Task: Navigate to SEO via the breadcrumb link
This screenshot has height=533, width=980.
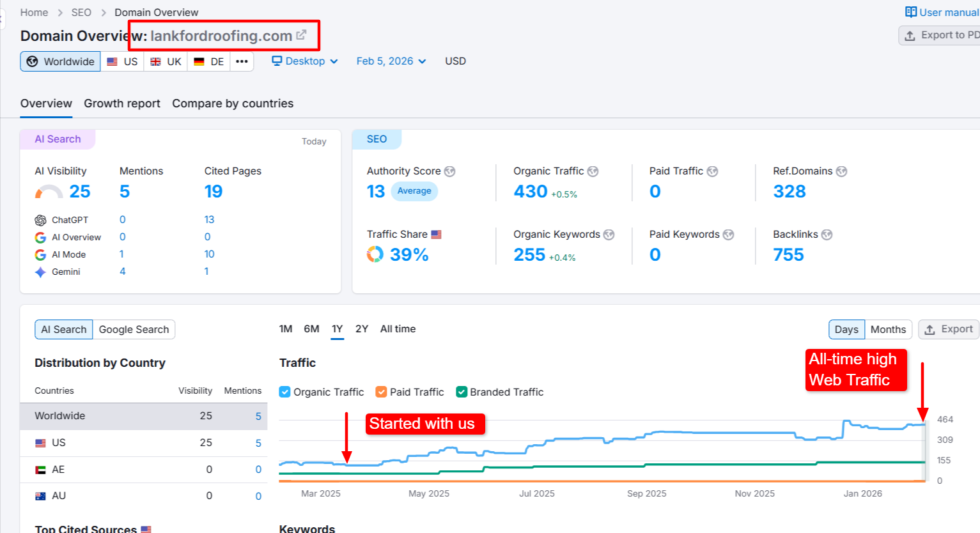Action: [x=81, y=12]
